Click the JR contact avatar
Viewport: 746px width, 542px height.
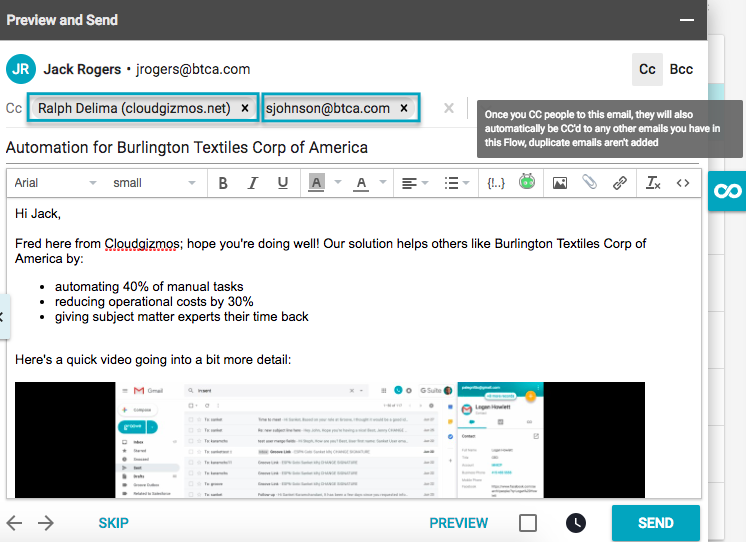pos(21,69)
